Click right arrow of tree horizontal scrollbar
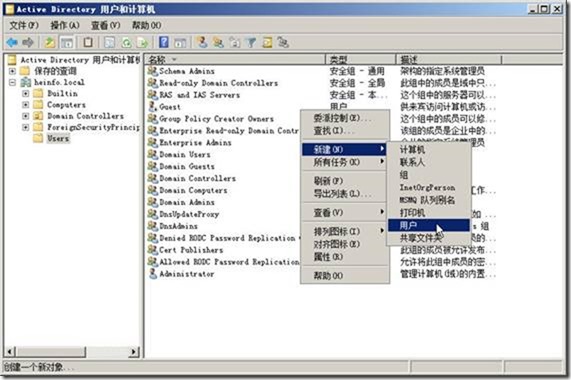Viewport: 571px width, 380px height. point(134,352)
